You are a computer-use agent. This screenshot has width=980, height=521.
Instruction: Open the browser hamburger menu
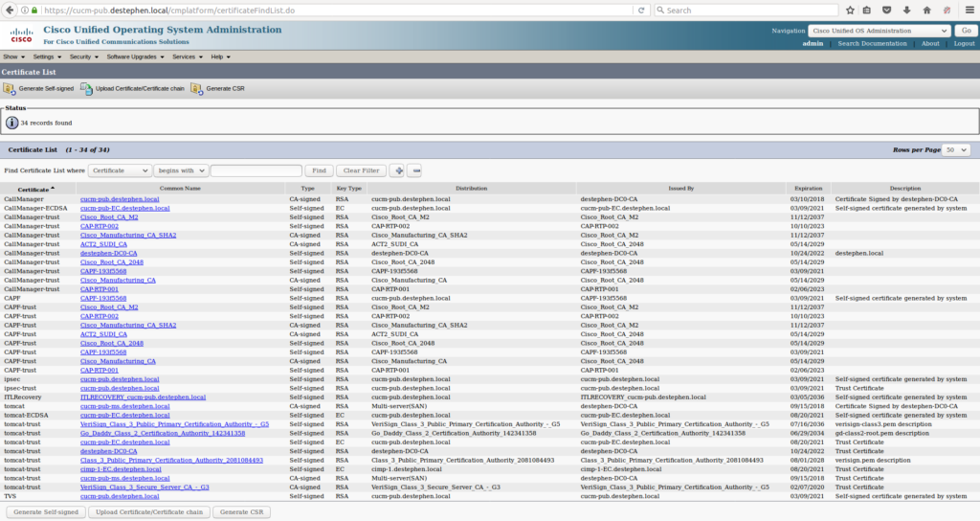click(x=969, y=10)
